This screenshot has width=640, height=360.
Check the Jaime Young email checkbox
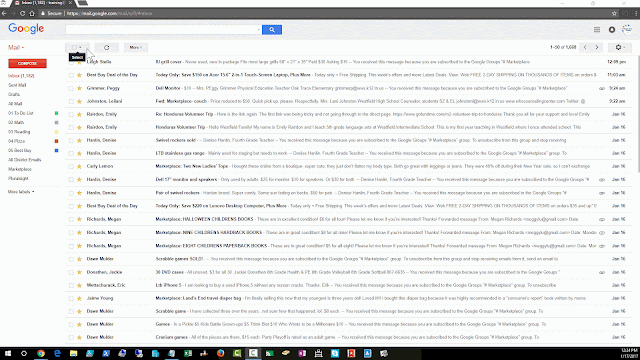[71, 298]
